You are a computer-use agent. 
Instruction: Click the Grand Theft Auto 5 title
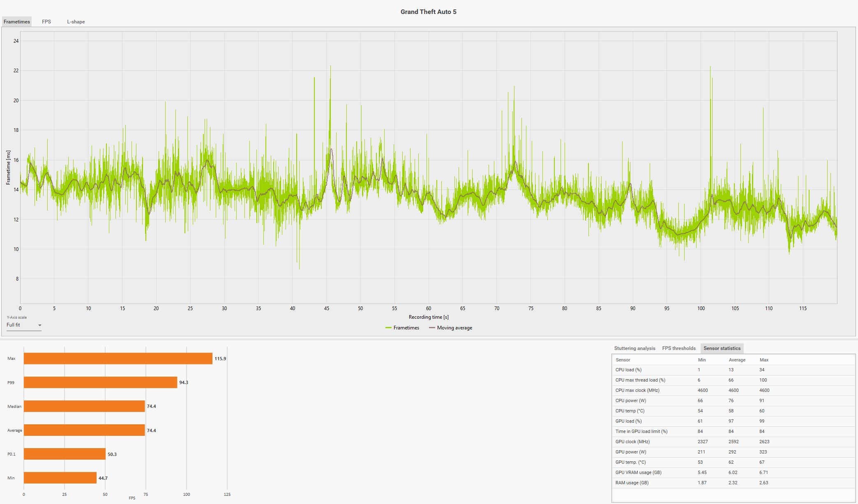pyautogui.click(x=428, y=12)
